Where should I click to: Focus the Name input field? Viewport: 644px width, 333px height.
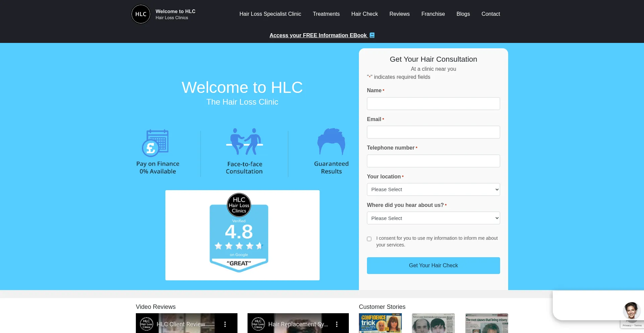[433, 104]
